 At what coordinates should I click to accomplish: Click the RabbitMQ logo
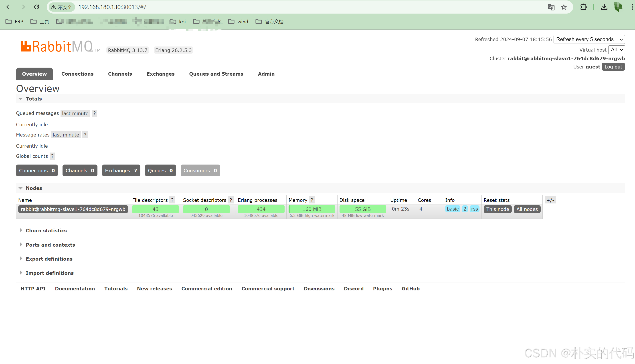(x=57, y=46)
